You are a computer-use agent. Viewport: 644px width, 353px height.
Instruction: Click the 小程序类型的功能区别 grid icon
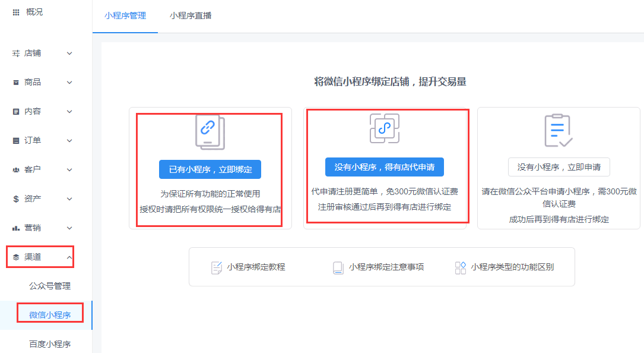click(461, 268)
